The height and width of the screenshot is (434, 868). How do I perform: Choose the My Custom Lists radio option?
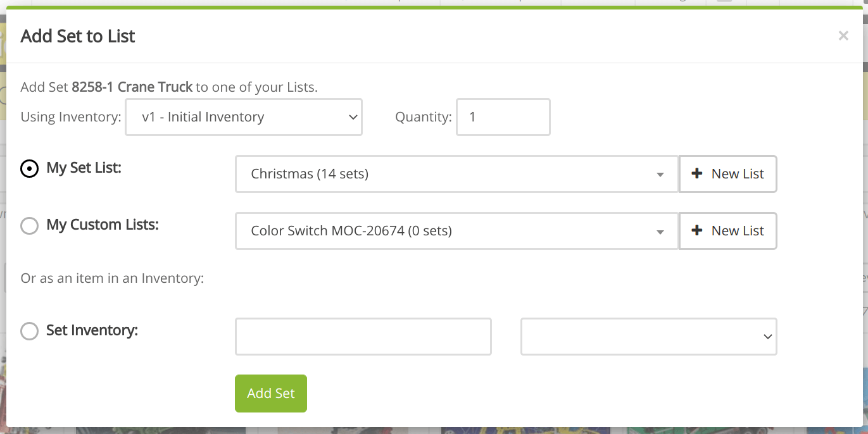(30, 226)
